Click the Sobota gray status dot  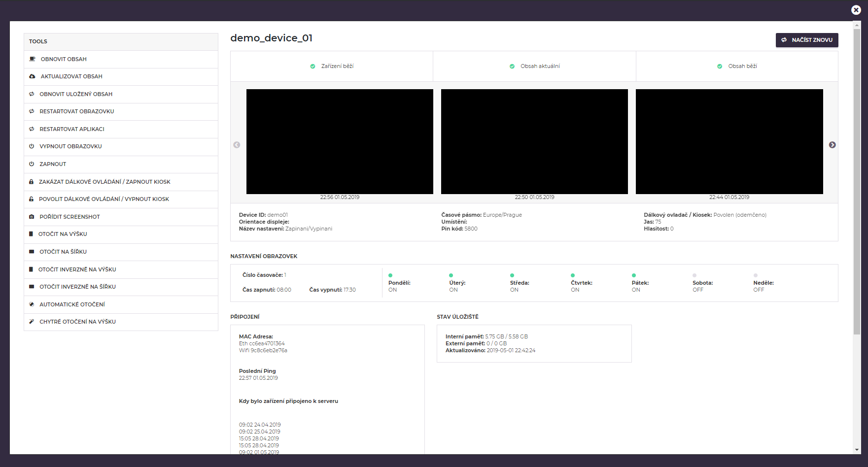tap(694, 275)
